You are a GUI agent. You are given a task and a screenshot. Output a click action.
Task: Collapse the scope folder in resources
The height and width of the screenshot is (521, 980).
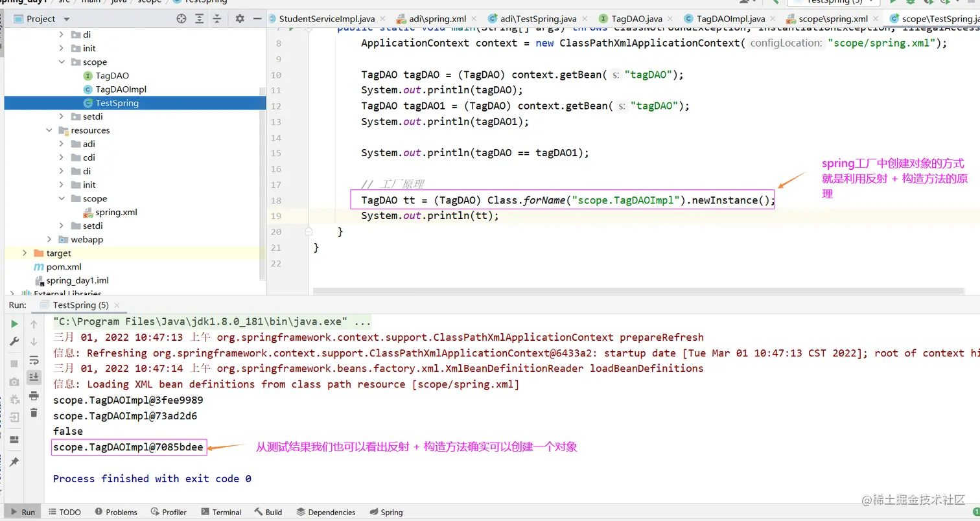(62, 198)
